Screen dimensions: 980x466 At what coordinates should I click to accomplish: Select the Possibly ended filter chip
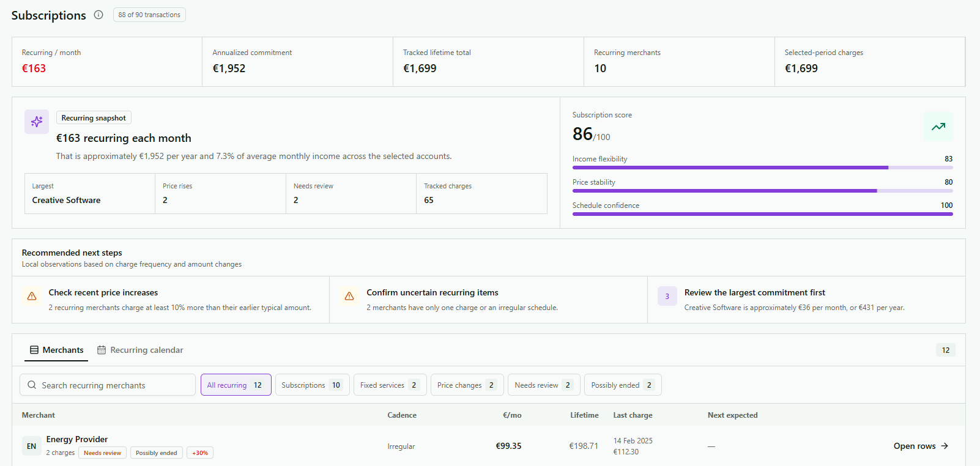623,385
